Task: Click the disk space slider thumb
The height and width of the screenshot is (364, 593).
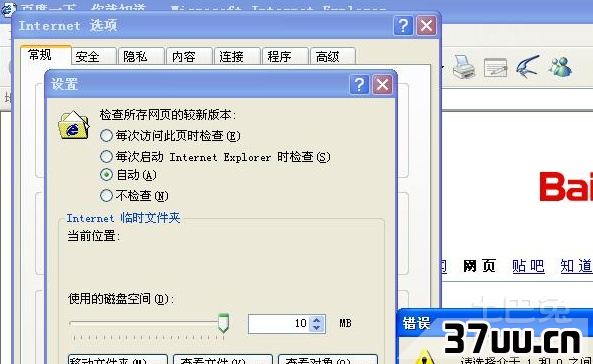Action: click(x=224, y=323)
